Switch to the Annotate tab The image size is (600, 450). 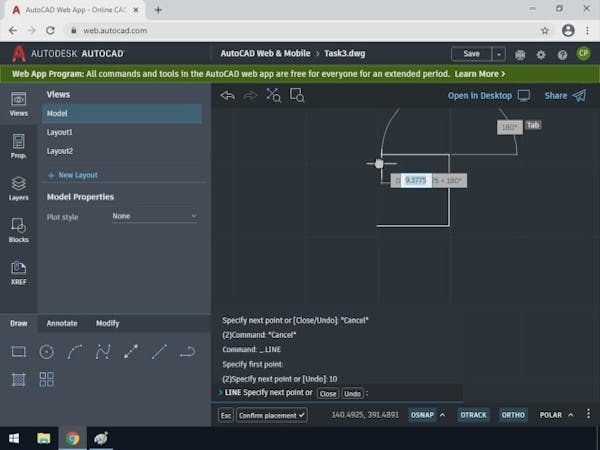pos(62,323)
